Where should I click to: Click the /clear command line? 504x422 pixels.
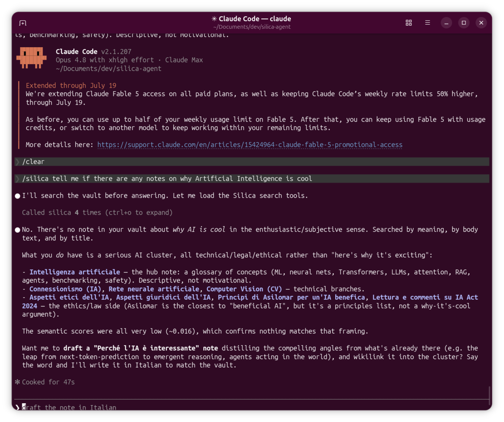pyautogui.click(x=252, y=162)
